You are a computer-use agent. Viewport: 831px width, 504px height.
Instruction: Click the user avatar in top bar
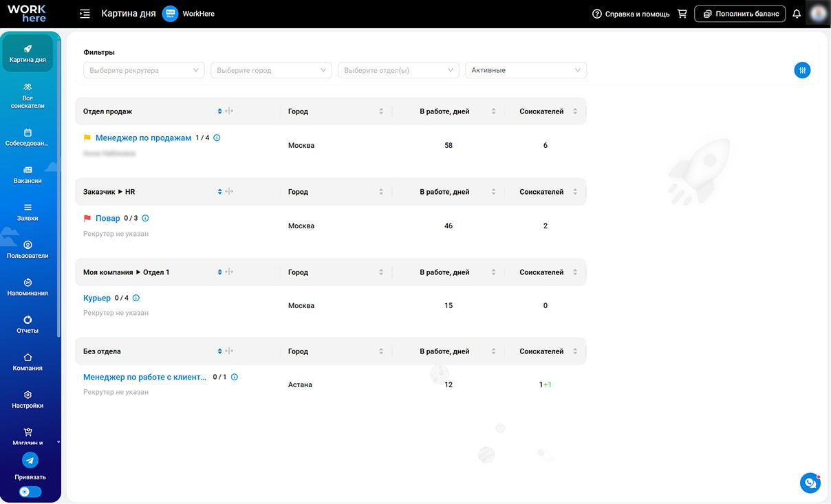click(x=818, y=14)
